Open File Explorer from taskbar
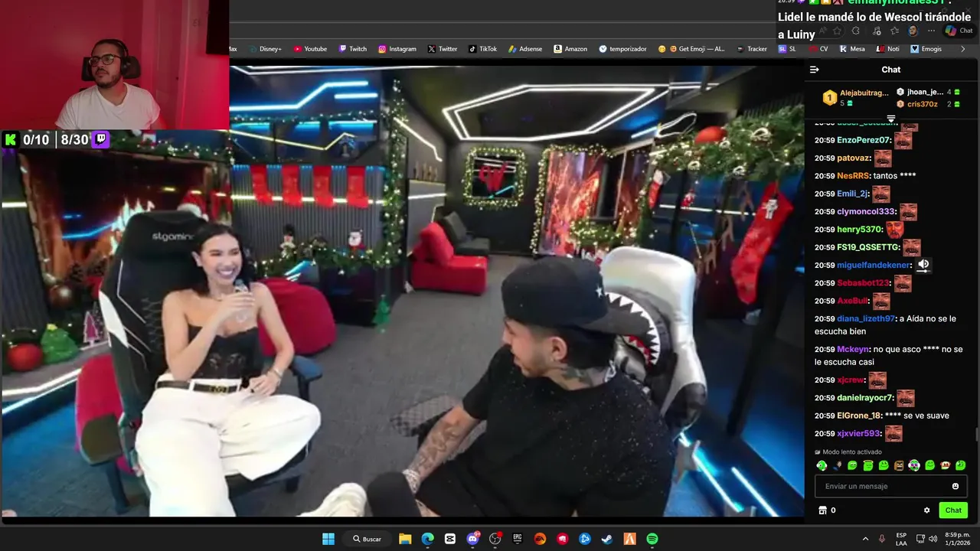Screen dimensions: 980x551 click(405, 539)
